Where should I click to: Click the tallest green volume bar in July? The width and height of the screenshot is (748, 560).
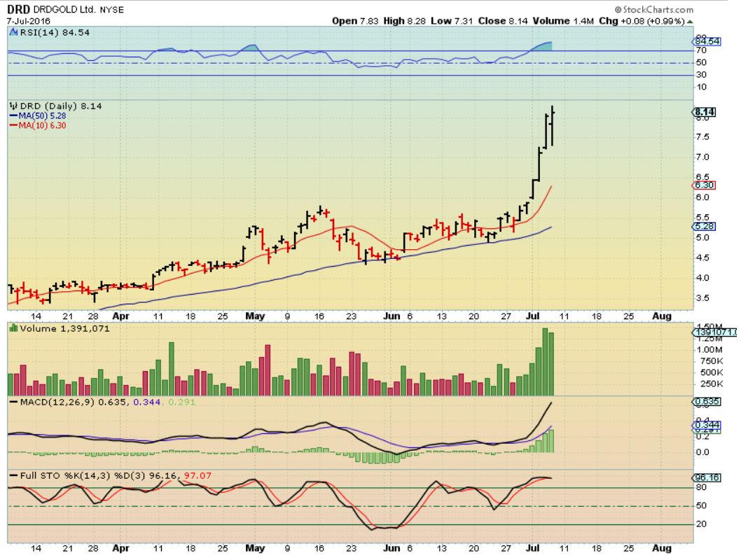click(546, 362)
